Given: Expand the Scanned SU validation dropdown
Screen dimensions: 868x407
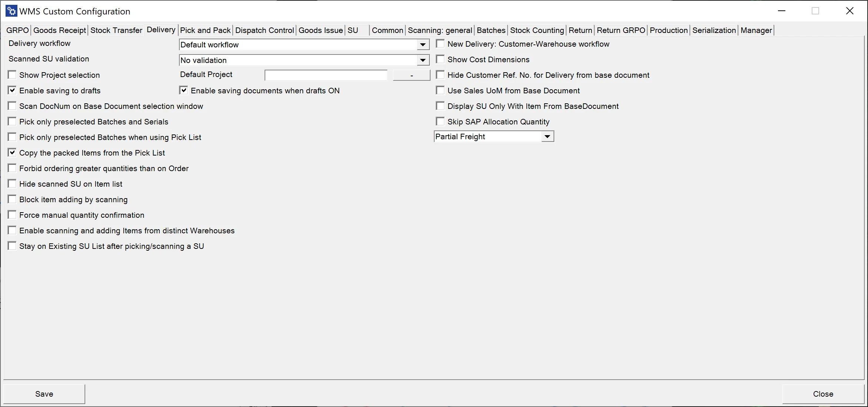Looking at the screenshot, I should tap(423, 60).
